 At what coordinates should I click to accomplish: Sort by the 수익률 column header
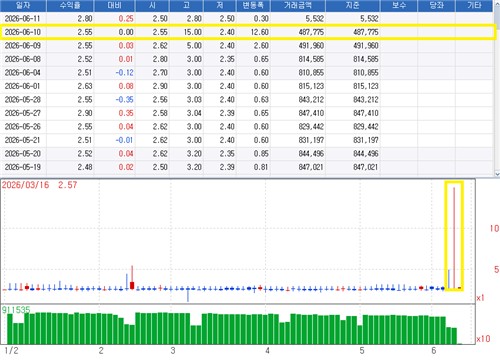[x=70, y=5]
